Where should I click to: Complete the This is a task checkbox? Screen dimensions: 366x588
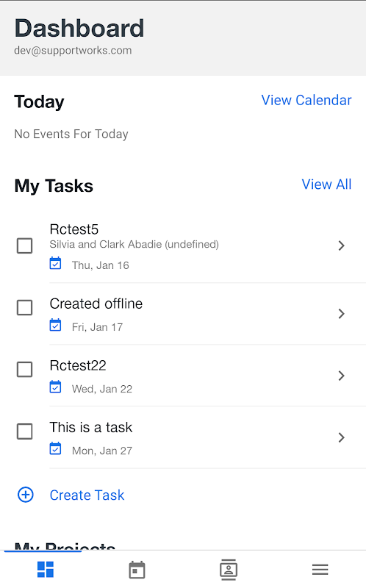pyautogui.click(x=25, y=431)
